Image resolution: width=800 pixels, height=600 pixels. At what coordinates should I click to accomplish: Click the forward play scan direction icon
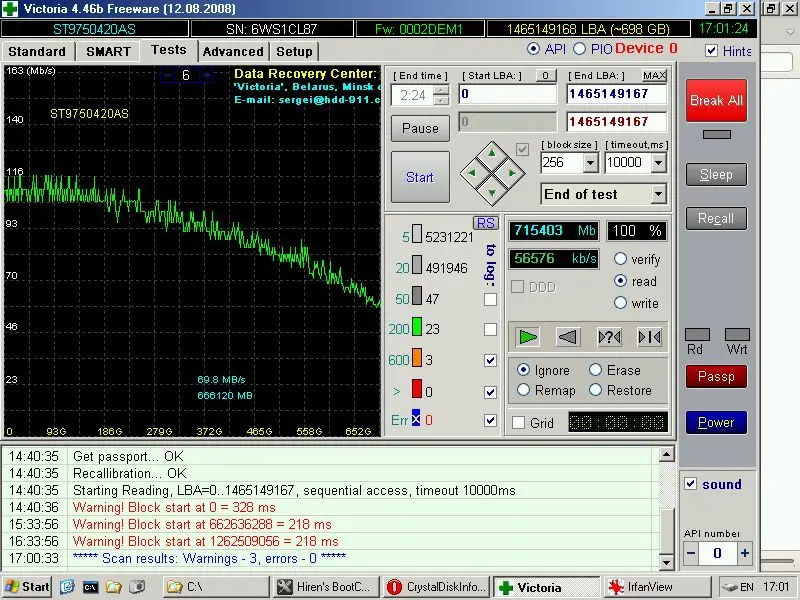tap(529, 337)
